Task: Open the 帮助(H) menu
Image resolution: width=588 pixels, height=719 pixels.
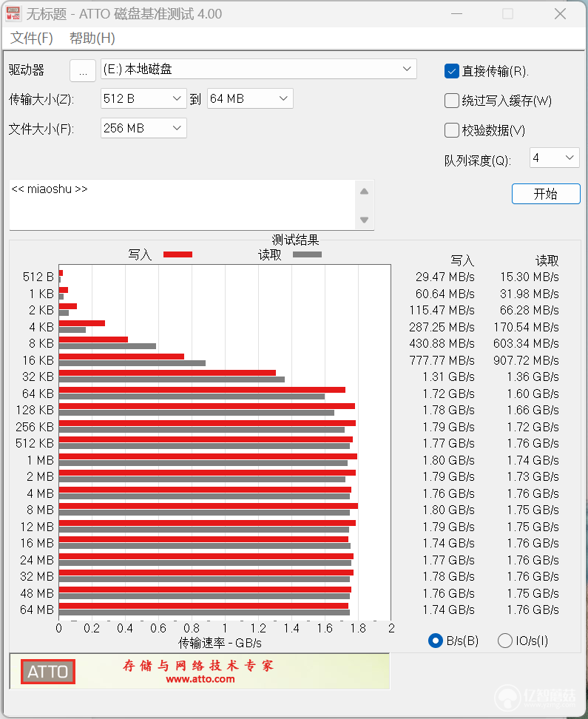Action: [x=92, y=38]
